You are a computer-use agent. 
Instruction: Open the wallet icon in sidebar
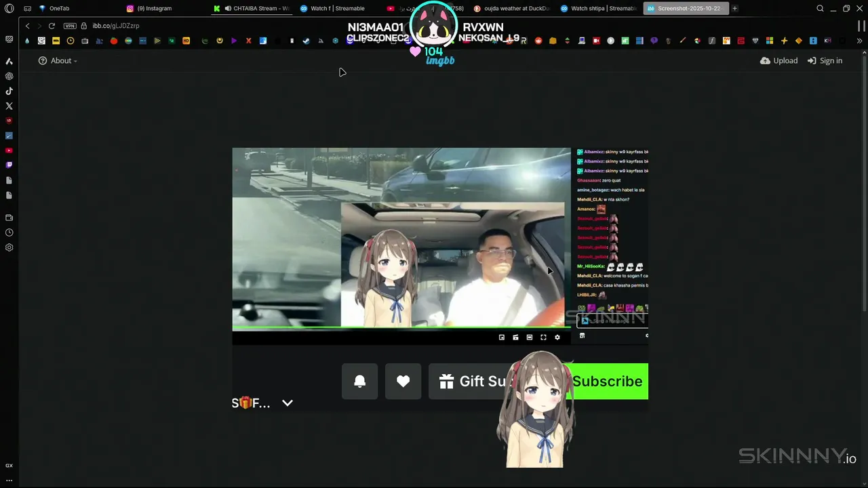point(9,218)
